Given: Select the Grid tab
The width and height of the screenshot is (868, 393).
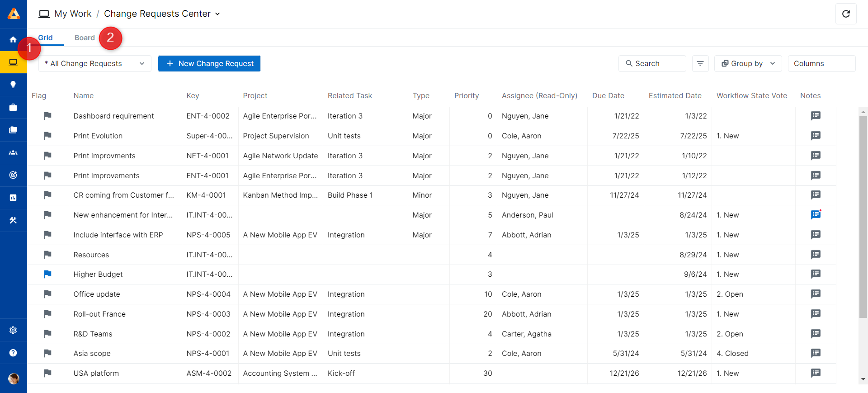Looking at the screenshot, I should [46, 38].
